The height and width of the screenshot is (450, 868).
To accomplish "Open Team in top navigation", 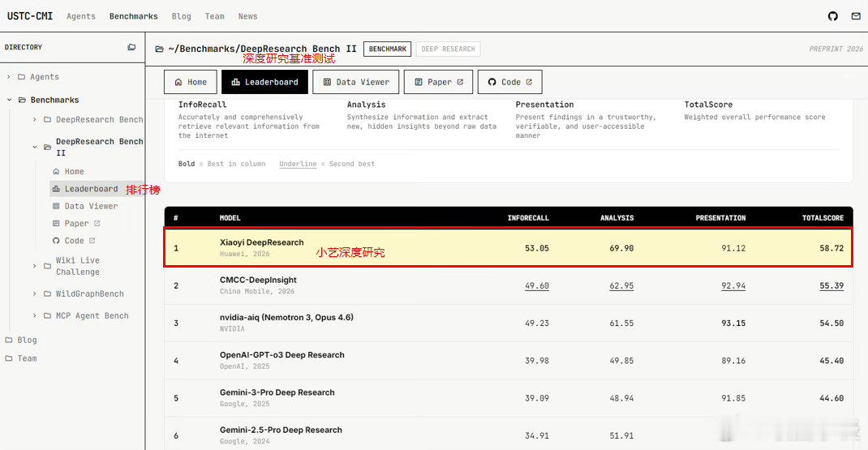I will tap(215, 16).
